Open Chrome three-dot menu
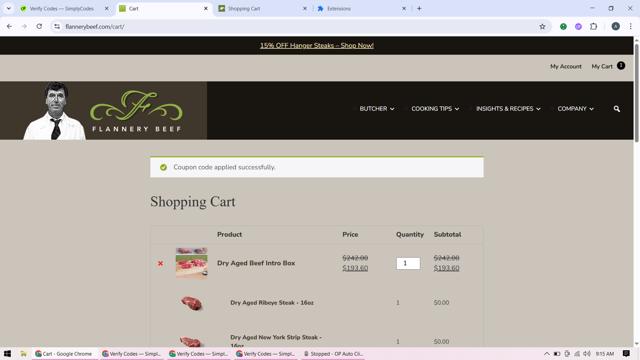 click(631, 27)
